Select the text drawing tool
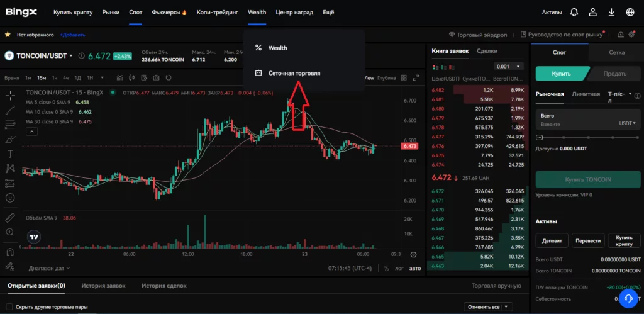Screen dimensions: 644x314 coord(10,154)
